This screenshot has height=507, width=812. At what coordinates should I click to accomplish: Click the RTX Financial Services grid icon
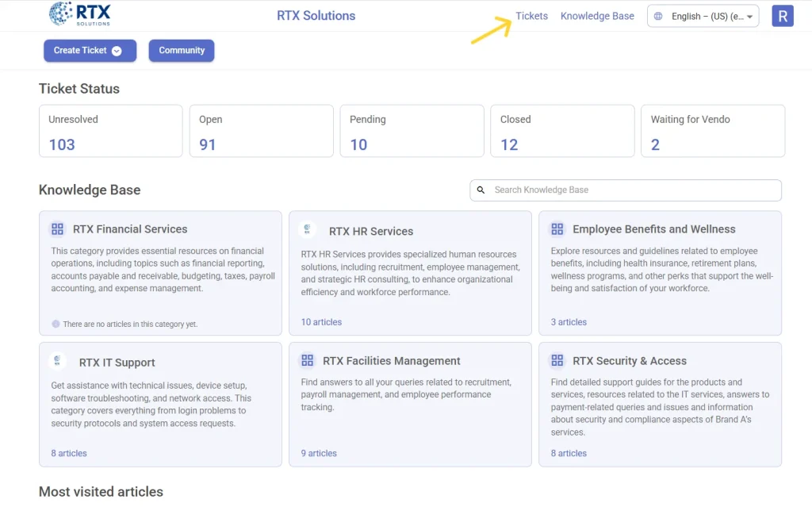[57, 229]
